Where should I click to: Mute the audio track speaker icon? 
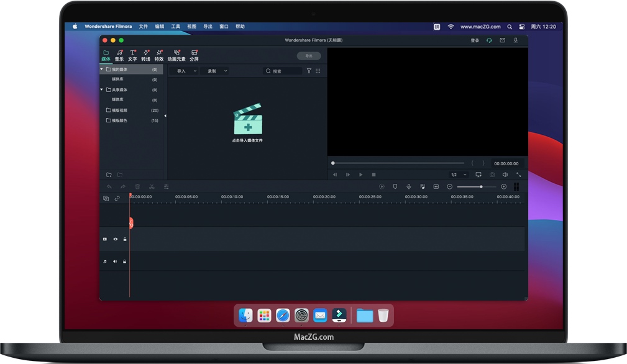pos(115,262)
